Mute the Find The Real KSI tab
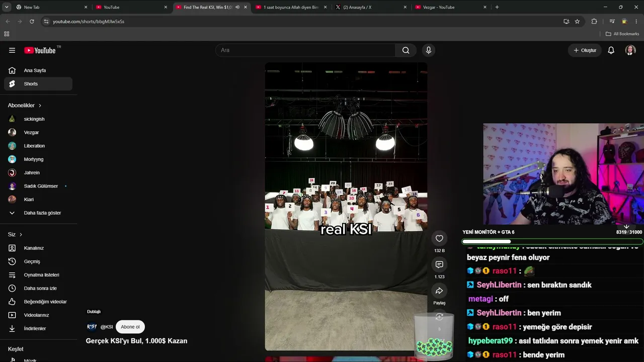The height and width of the screenshot is (362, 644). tap(237, 7)
